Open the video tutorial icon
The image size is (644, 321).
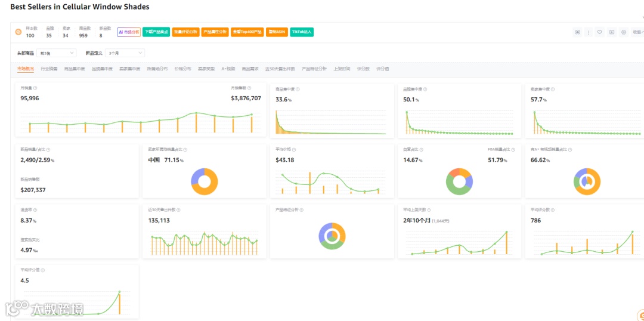click(x=612, y=32)
